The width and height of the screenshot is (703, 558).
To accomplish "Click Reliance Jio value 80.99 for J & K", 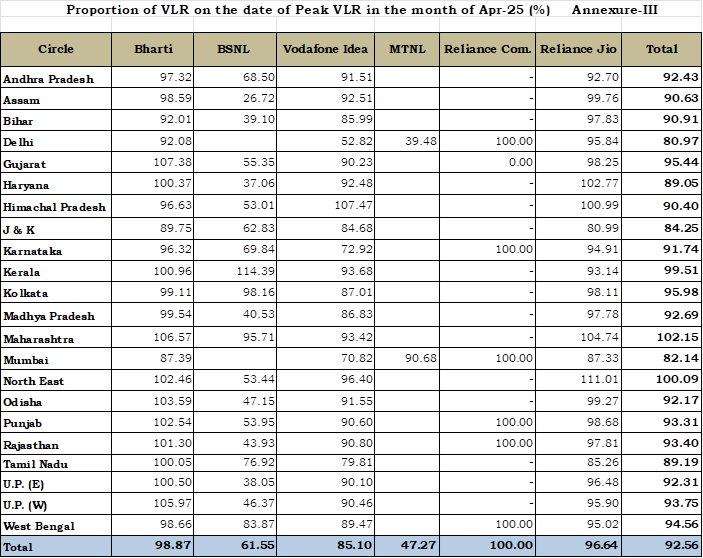I will click(x=603, y=228).
